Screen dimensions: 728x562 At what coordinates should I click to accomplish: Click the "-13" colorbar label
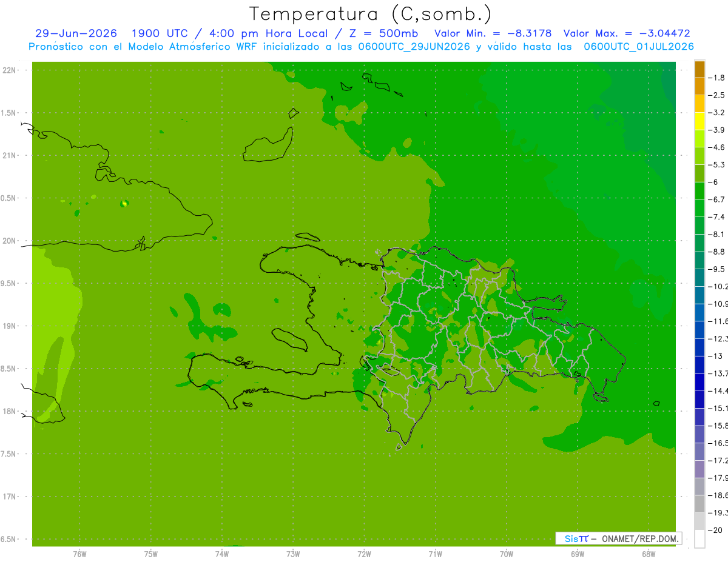[715, 356]
